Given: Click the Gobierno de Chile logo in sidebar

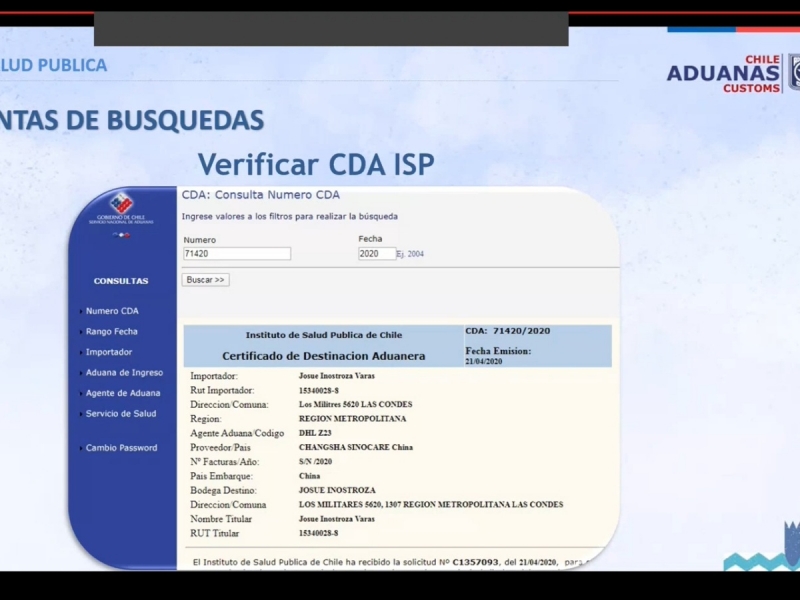Looking at the screenshot, I should [121, 208].
